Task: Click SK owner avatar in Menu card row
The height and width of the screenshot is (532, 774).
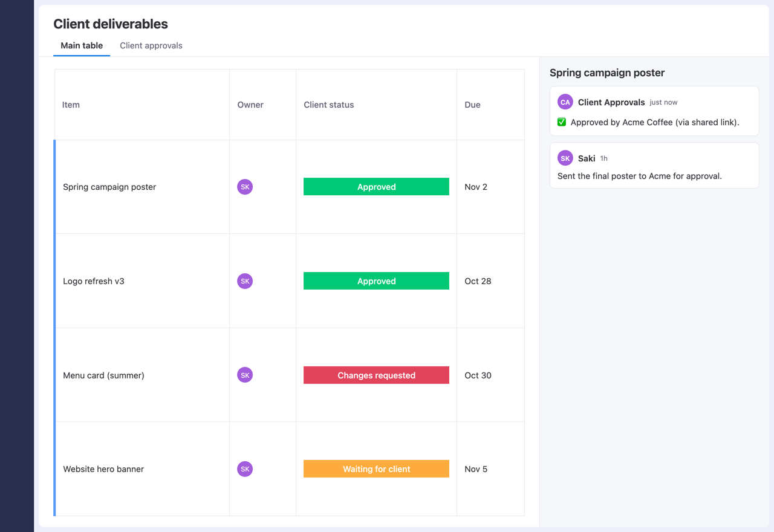Action: tap(245, 375)
